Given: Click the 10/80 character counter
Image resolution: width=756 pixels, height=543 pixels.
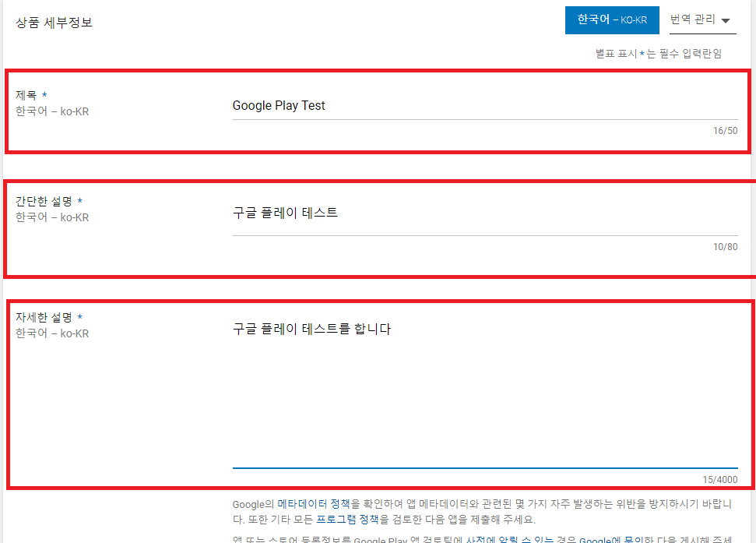Looking at the screenshot, I should point(725,247).
